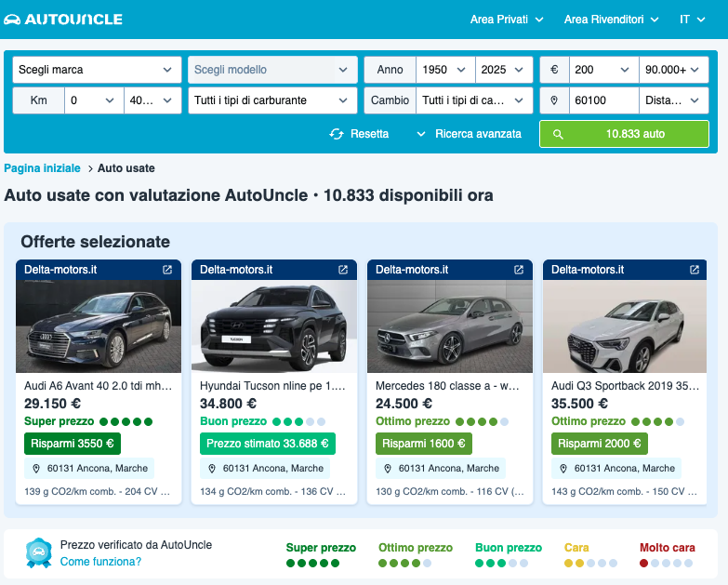Click the 29.150 € price

point(52,404)
